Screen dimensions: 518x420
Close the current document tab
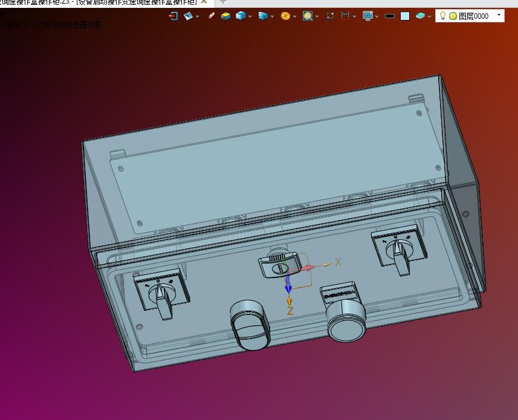(x=204, y=2)
